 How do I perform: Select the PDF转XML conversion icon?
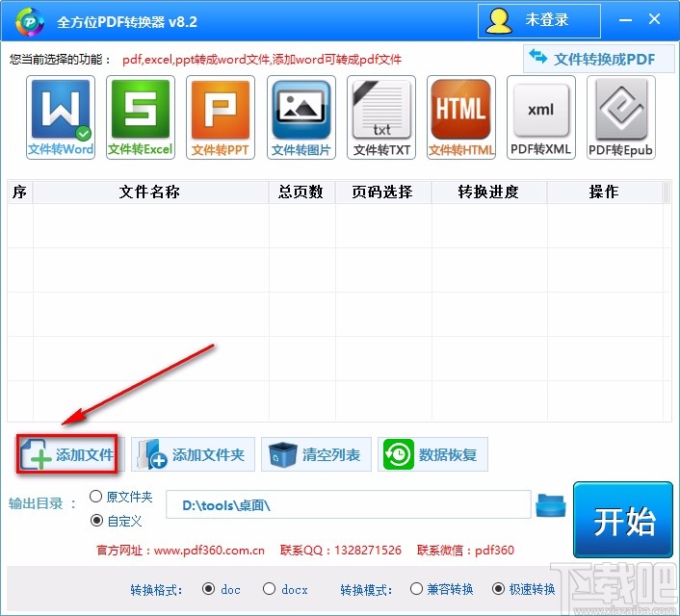[x=540, y=117]
